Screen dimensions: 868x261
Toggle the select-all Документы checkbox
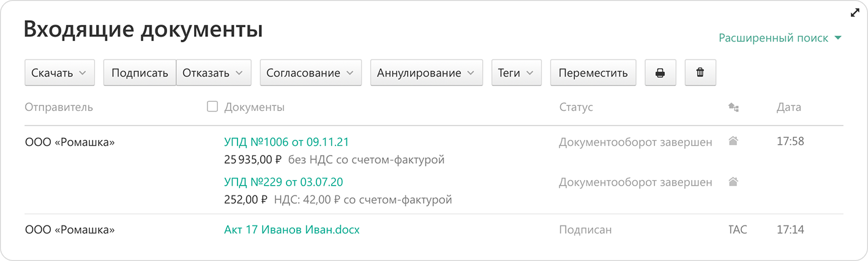coord(212,107)
